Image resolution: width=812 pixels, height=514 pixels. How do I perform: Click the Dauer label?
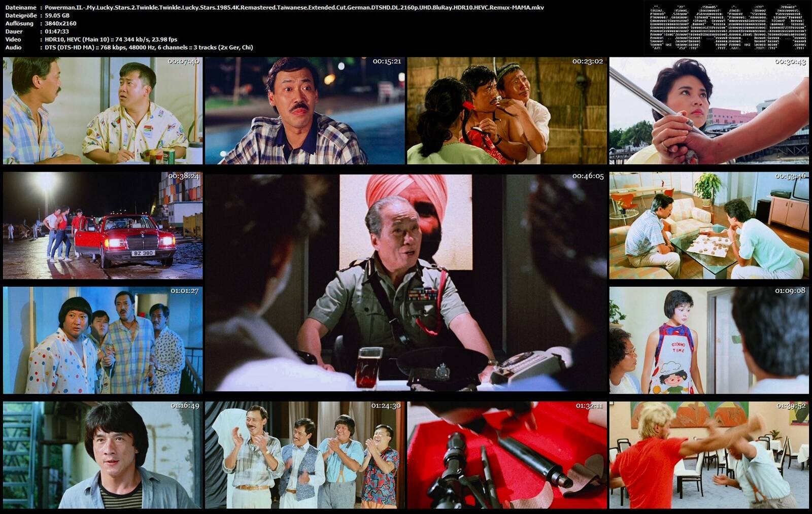[13, 31]
